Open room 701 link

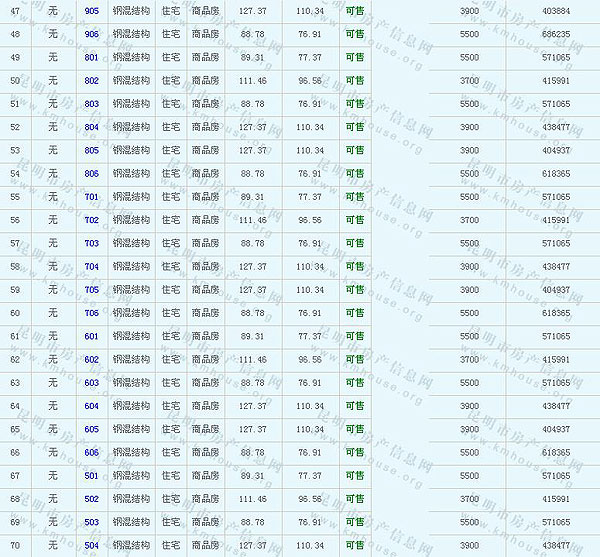click(x=92, y=197)
